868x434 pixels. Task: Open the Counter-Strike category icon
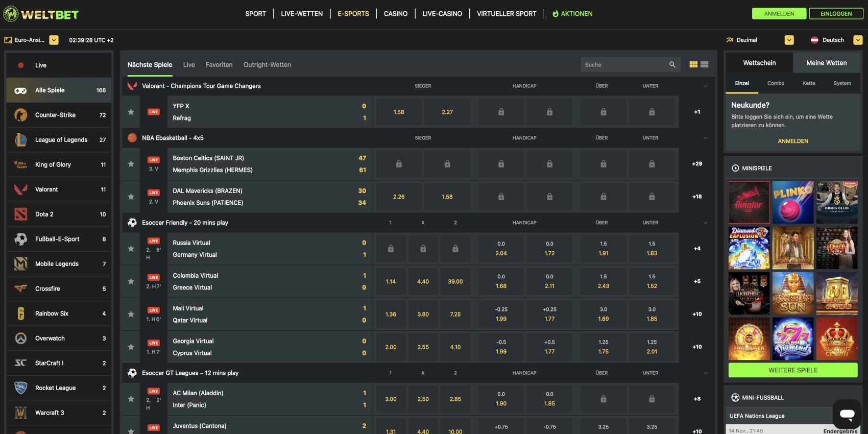20,115
